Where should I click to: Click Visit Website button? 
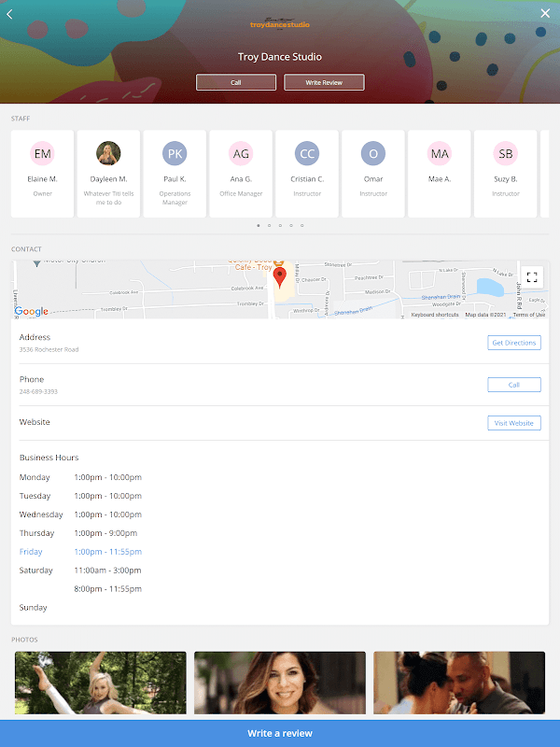514,423
